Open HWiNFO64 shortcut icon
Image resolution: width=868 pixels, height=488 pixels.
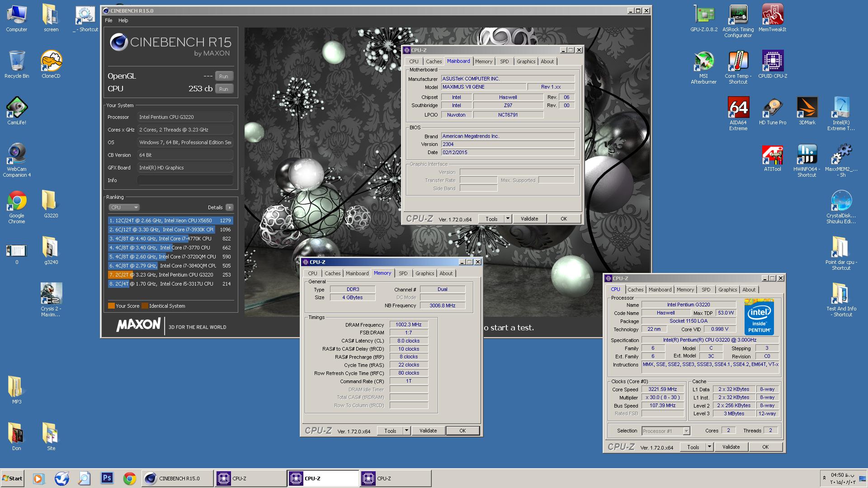(x=807, y=160)
